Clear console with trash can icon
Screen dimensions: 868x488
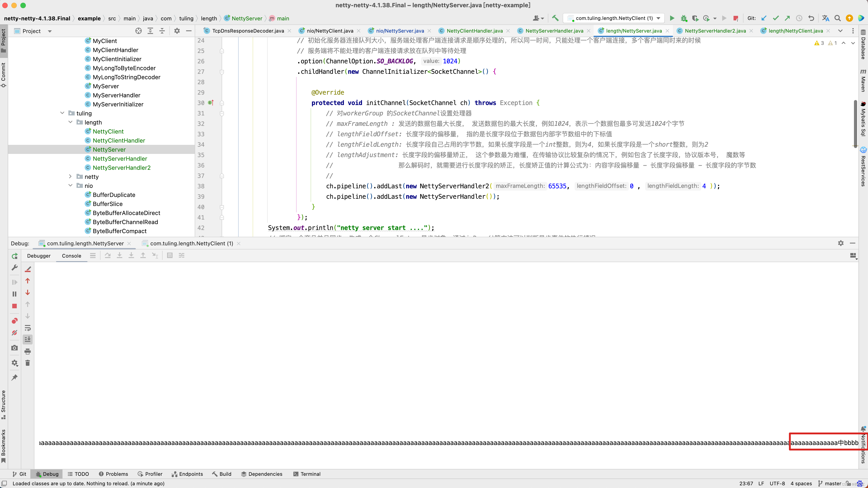[x=28, y=363]
